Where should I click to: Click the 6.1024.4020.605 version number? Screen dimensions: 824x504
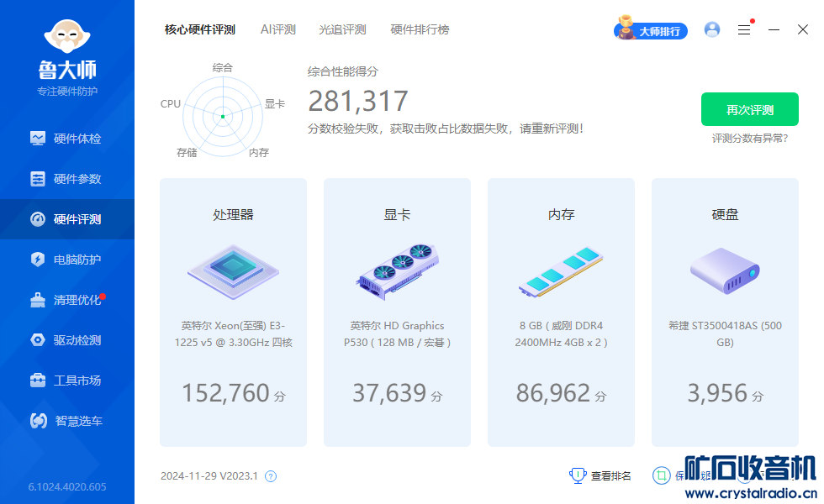click(67, 486)
